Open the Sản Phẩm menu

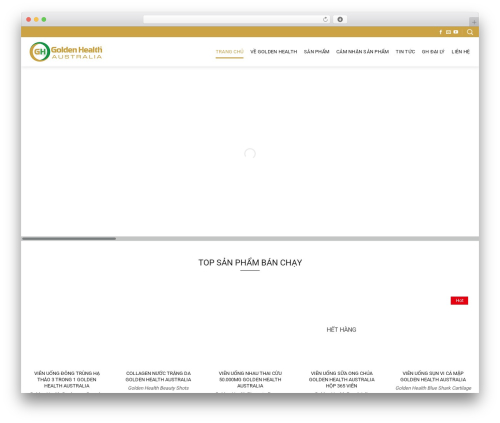click(316, 52)
